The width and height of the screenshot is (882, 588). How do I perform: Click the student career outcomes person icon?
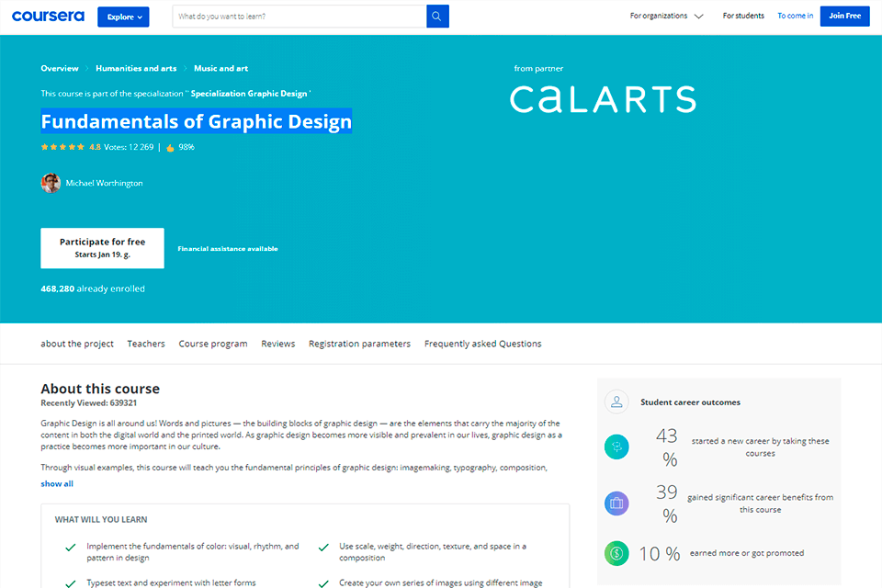pos(616,402)
